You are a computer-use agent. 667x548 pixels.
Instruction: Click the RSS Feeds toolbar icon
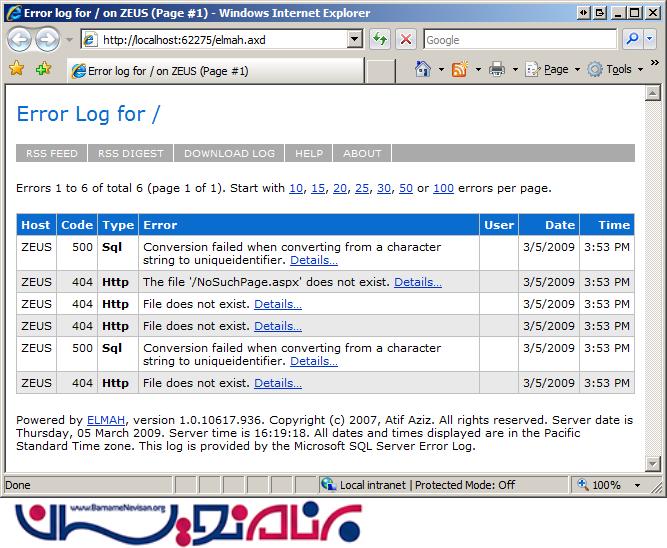[459, 69]
